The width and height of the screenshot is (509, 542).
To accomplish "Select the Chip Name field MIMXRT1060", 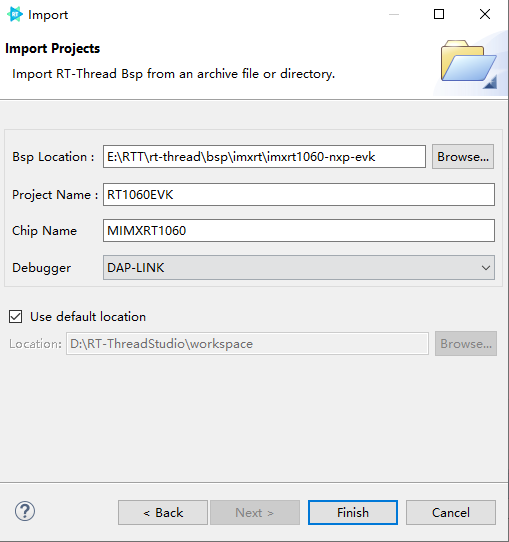I will [x=299, y=231].
